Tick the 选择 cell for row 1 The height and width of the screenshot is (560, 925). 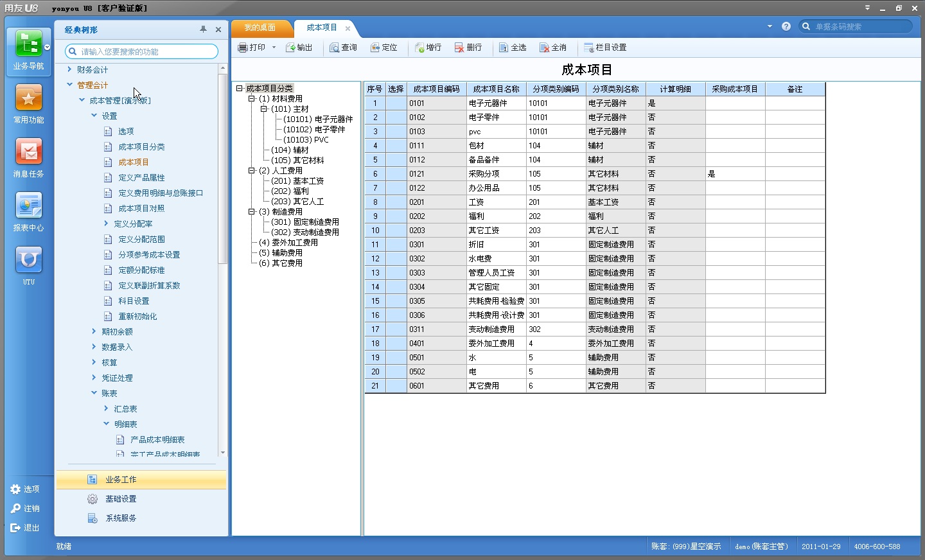coord(396,103)
